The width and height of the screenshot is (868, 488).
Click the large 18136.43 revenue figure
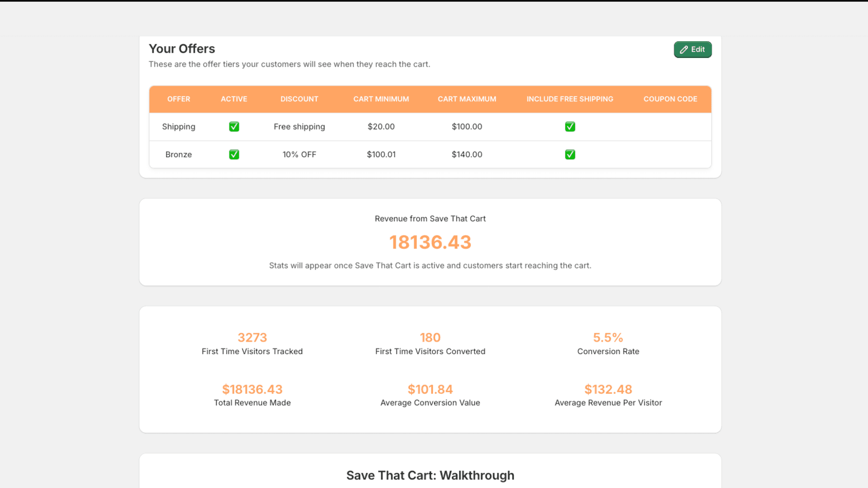point(430,242)
